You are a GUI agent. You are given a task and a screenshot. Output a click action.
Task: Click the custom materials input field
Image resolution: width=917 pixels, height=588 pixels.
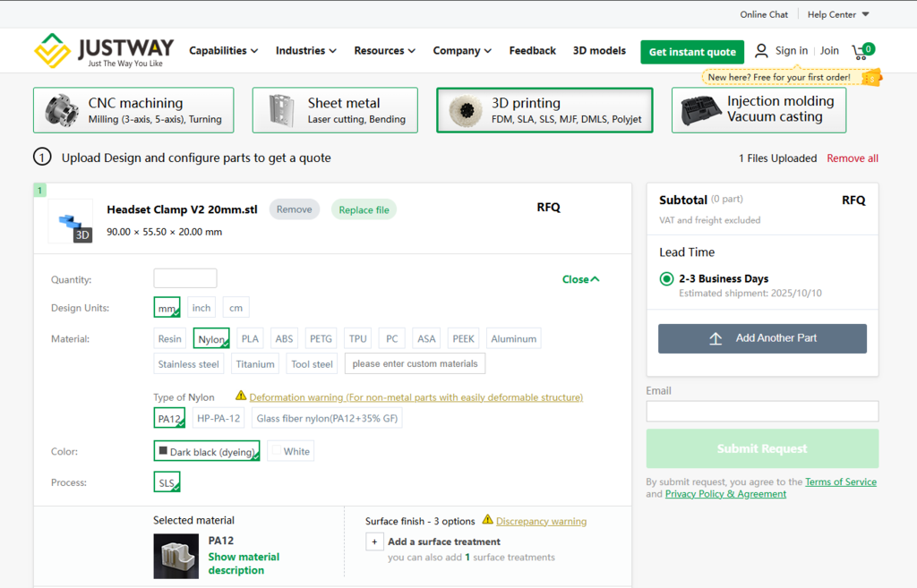(x=415, y=363)
